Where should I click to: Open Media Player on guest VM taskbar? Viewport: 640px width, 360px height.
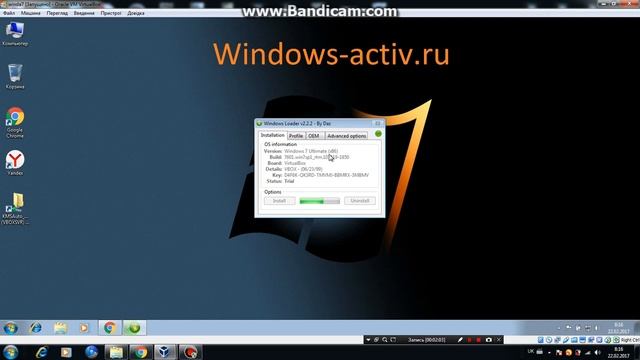coord(84,328)
